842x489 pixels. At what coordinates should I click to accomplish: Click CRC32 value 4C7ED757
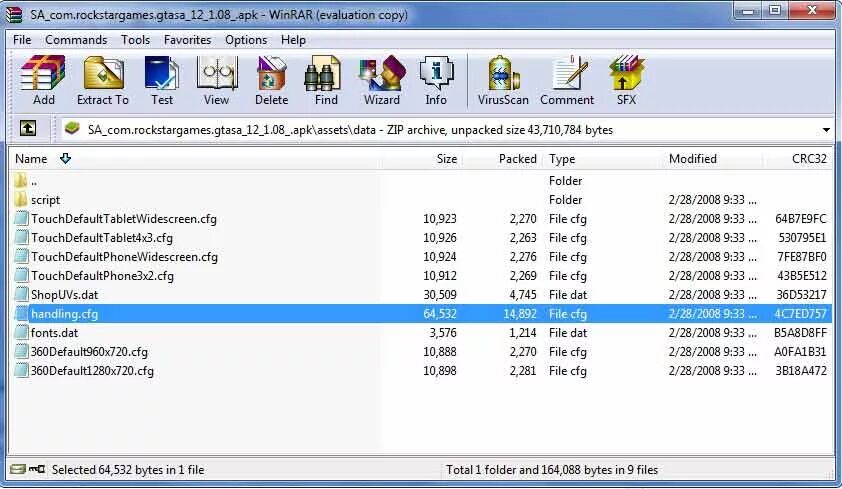[801, 314]
